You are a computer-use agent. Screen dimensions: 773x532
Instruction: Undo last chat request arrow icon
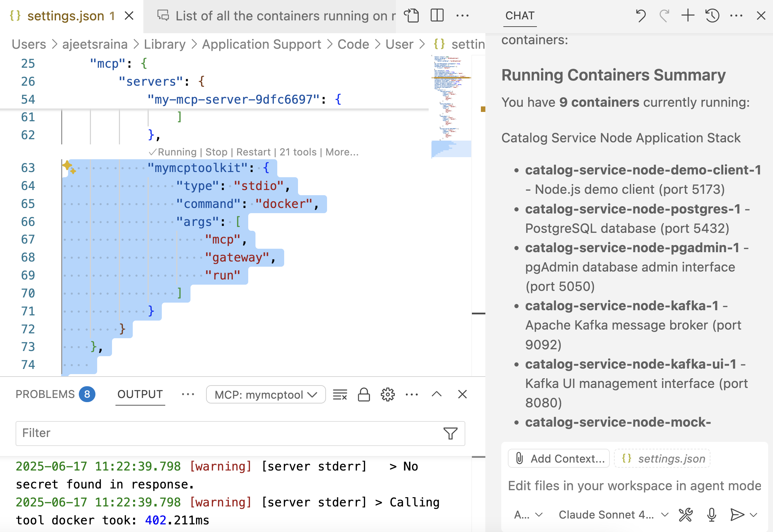(x=641, y=16)
